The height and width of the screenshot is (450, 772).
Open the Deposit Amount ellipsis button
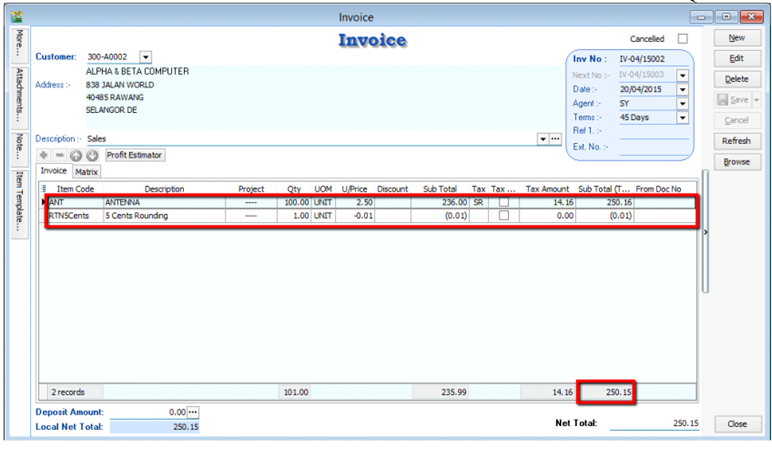click(x=194, y=412)
